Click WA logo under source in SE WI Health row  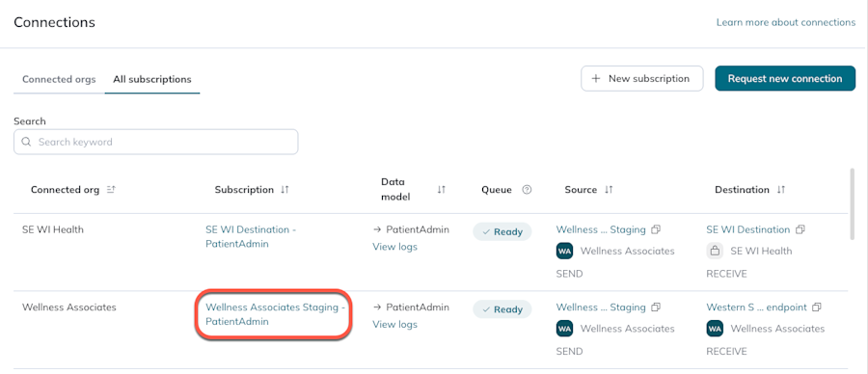[x=564, y=251]
